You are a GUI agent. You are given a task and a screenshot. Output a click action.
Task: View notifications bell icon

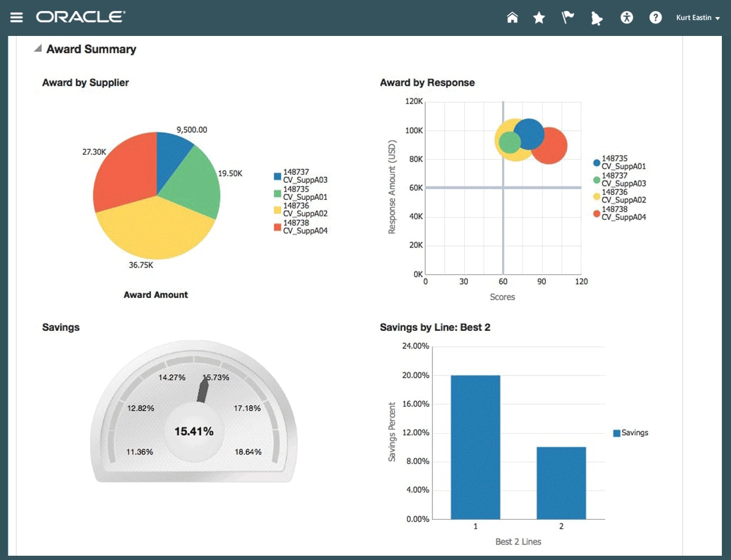pos(597,18)
